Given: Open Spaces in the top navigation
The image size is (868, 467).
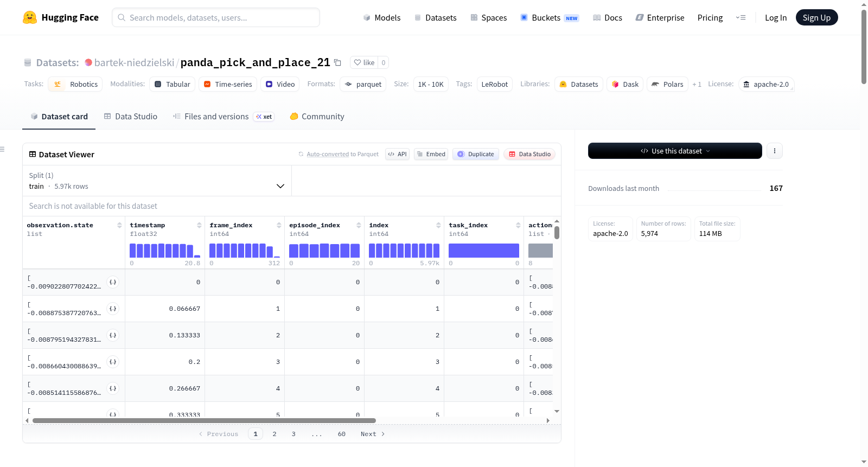Looking at the screenshot, I should pos(489,18).
